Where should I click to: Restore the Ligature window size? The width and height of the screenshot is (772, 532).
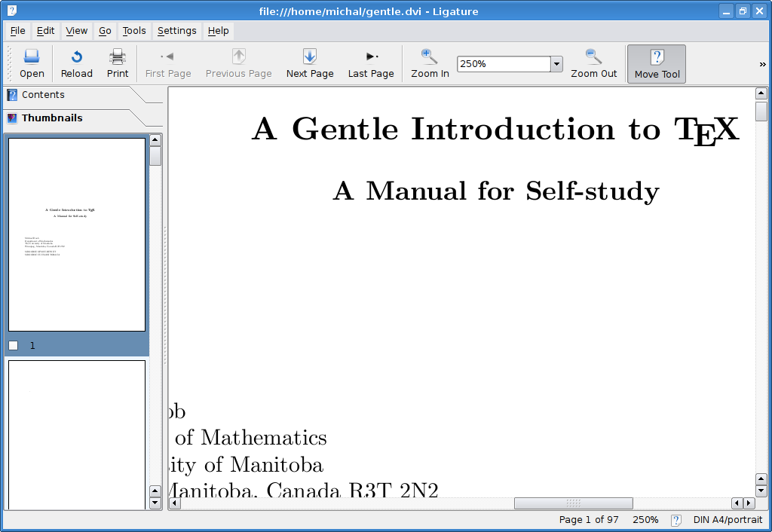743,11
